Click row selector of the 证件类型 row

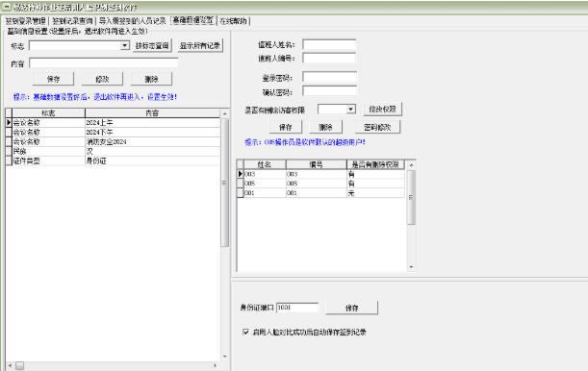[9, 161]
